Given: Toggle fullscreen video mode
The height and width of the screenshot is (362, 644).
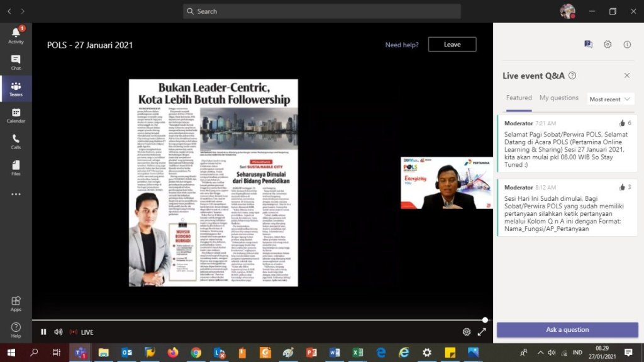Looking at the screenshot, I should coord(482,332).
